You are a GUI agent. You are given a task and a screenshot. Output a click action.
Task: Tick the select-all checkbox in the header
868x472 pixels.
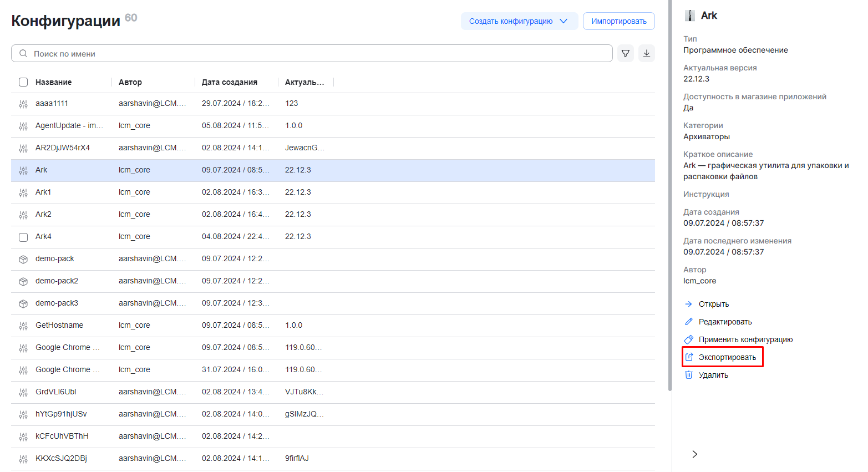pos(23,82)
